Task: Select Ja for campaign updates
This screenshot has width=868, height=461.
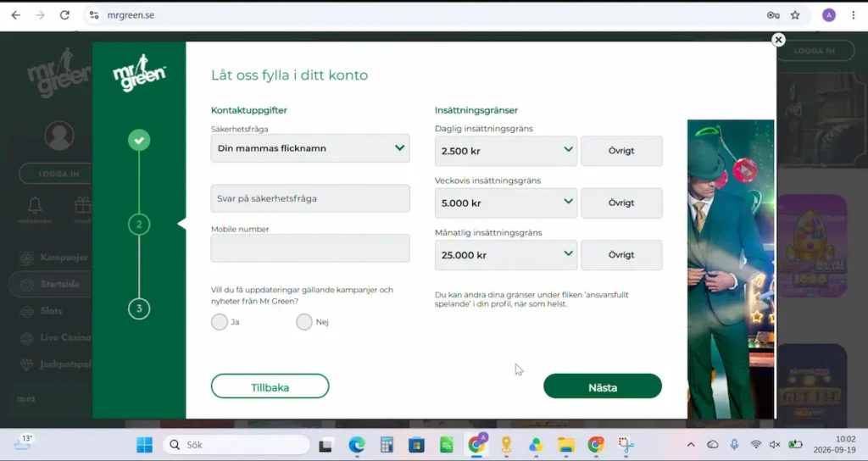Action: tap(220, 321)
